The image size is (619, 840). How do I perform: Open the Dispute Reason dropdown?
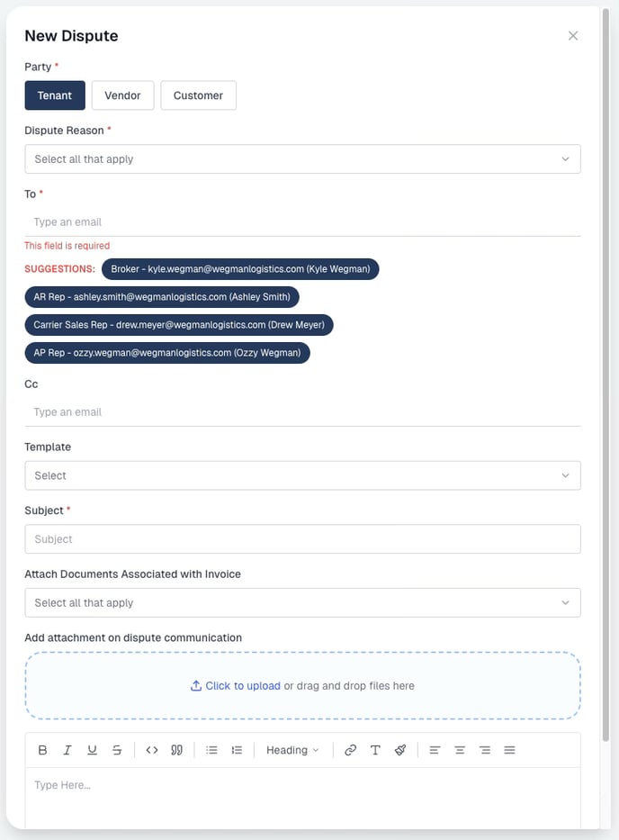(x=302, y=159)
